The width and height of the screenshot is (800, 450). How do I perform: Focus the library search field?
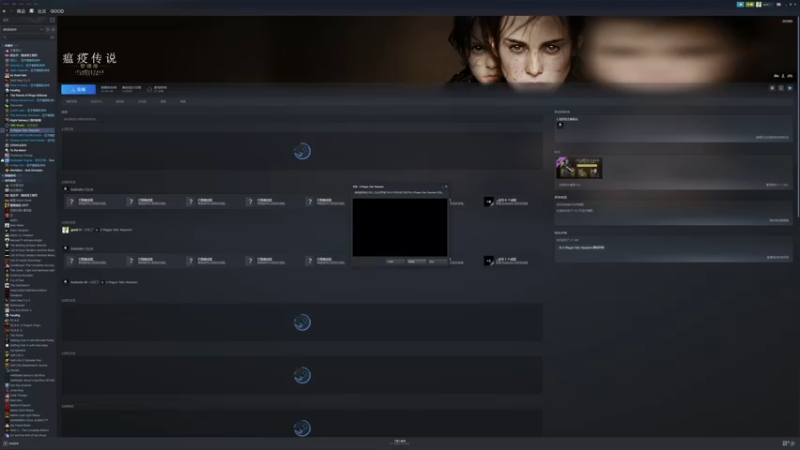(x=26, y=37)
